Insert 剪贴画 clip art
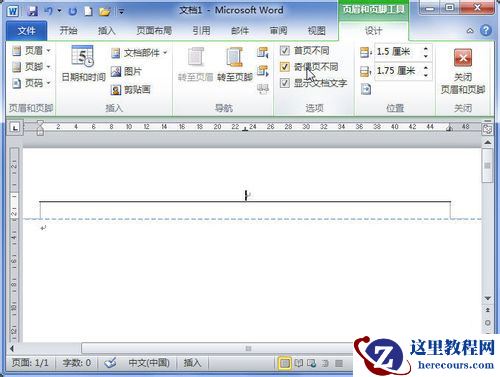Screen dimensions: 500x377 tap(131, 89)
